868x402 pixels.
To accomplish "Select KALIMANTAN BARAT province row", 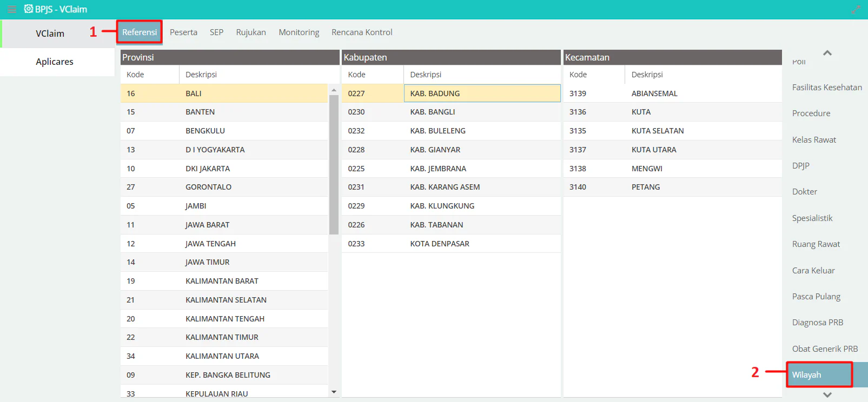I will [x=224, y=281].
